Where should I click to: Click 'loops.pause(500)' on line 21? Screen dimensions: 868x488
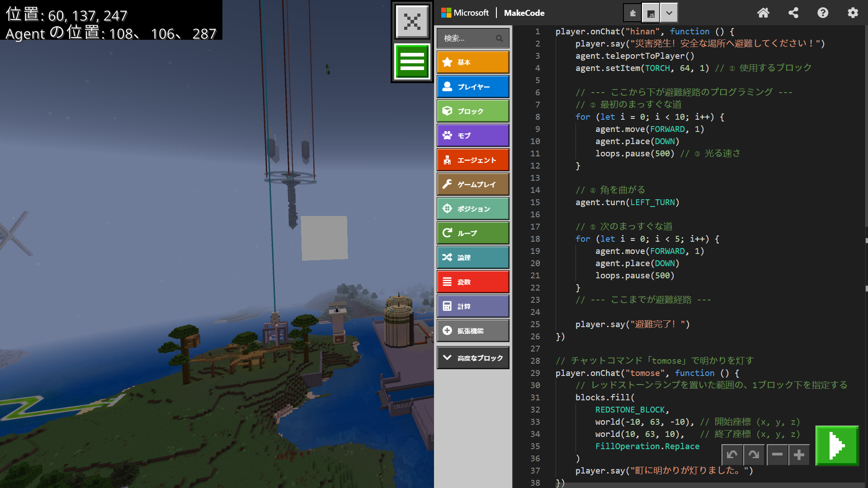(635, 275)
